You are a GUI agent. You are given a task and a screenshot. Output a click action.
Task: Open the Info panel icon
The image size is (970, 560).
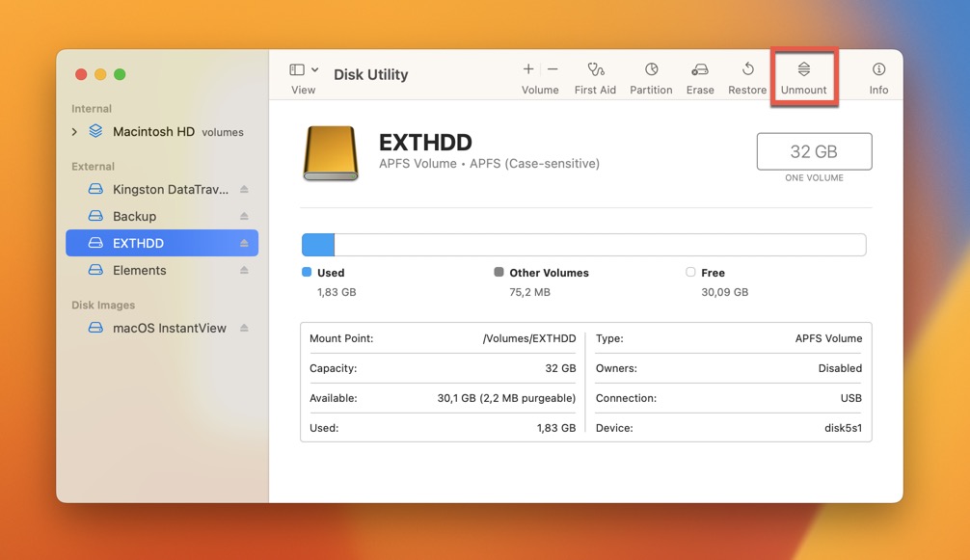(878, 70)
